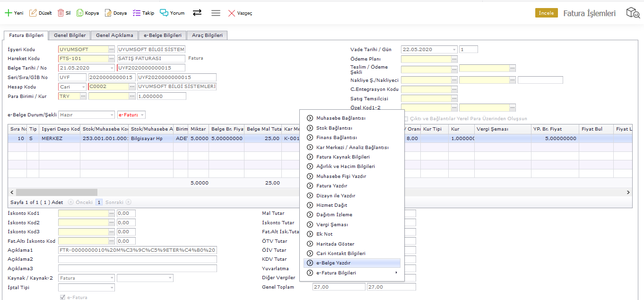Expand the Kaynak Fatura dropdown
This screenshot has height=300, width=644.
pos(112,278)
